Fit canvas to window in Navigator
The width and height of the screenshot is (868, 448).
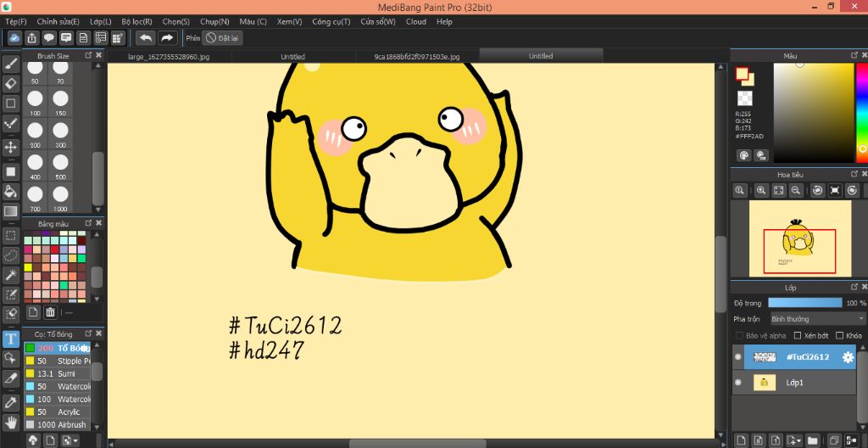(x=778, y=190)
